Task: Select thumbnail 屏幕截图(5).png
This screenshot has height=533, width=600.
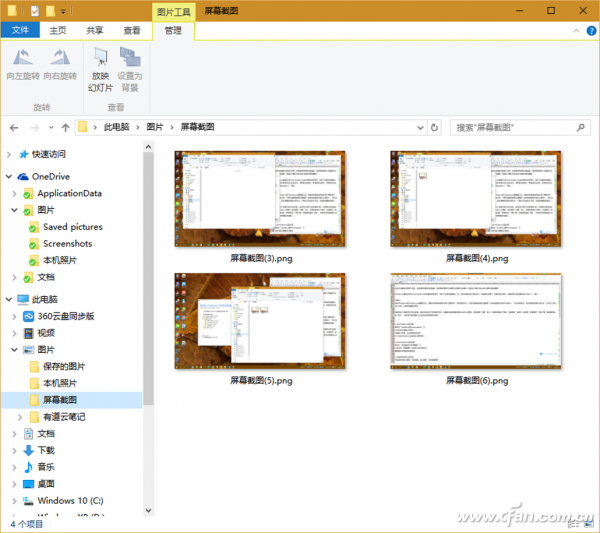Action: pos(260,321)
